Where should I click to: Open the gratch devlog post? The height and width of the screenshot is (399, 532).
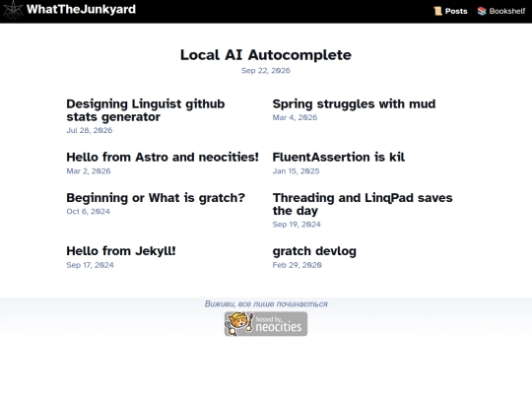pos(314,251)
